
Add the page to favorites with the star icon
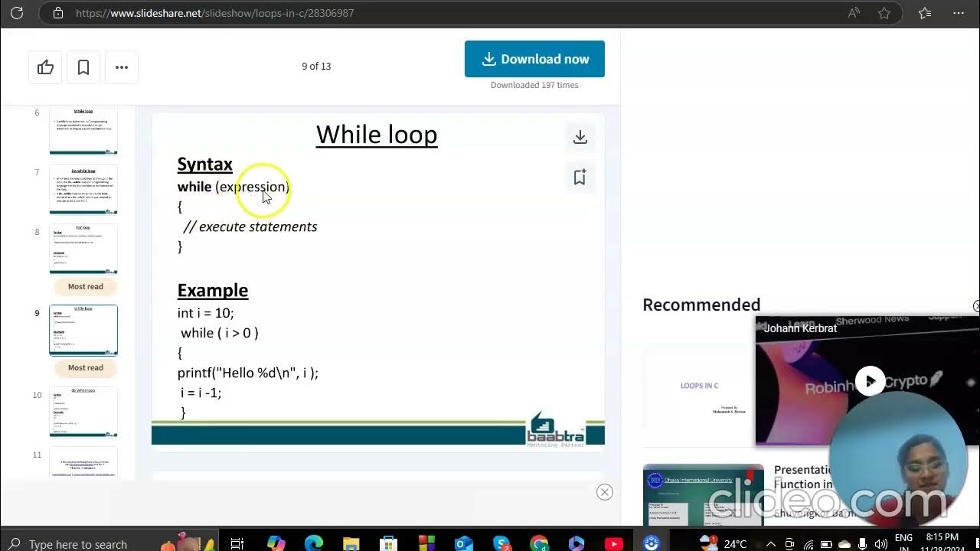tap(884, 13)
